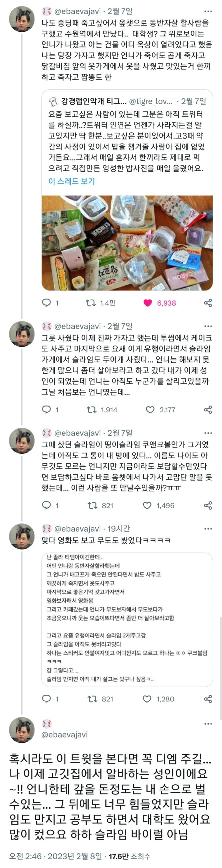Share the tweet with 2,177 likes
This screenshot has width=222, height=868.
click(208, 409)
